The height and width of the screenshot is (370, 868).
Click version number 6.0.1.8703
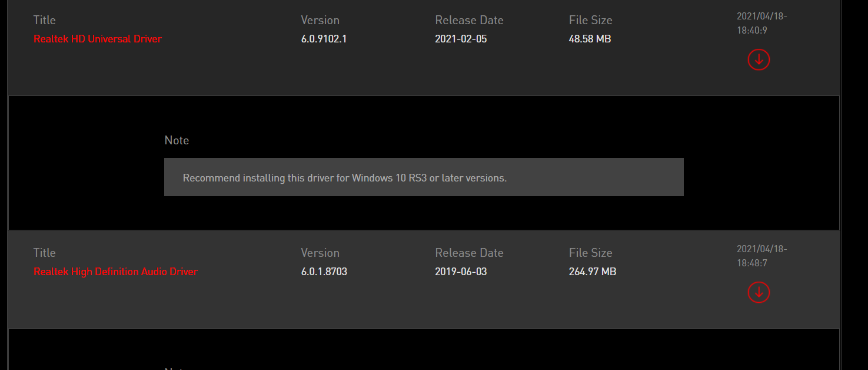(x=324, y=272)
